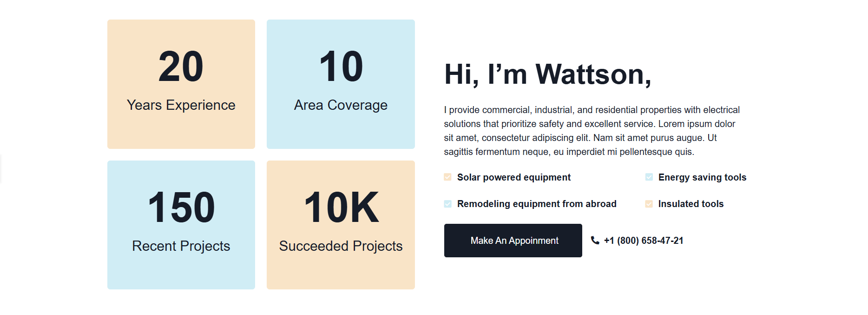The image size is (868, 315).
Task: Click the Insulated tools text
Action: (x=690, y=204)
